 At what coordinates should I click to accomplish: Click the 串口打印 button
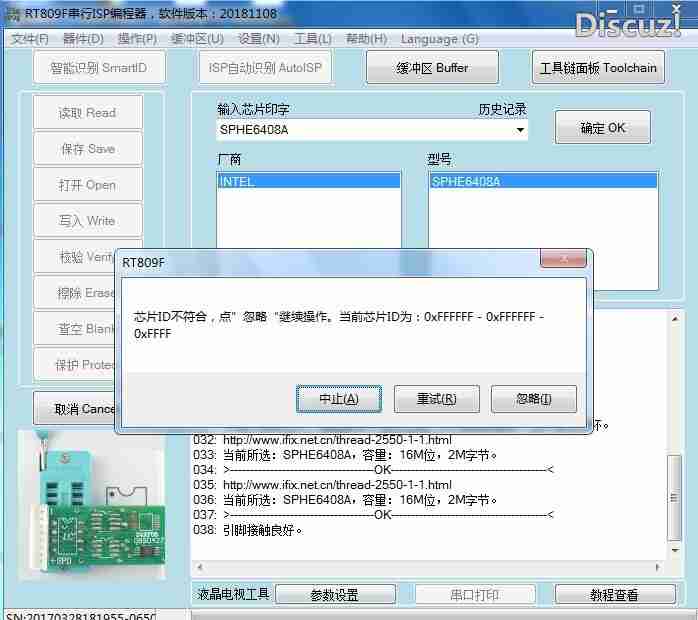475,594
